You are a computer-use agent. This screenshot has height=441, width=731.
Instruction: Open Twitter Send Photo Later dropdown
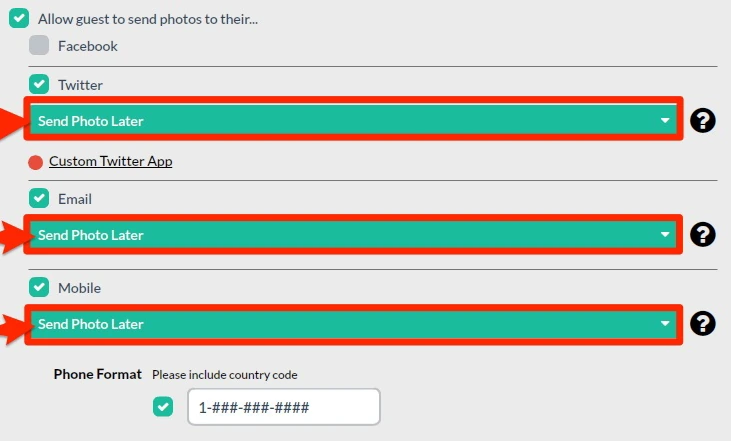[353, 121]
